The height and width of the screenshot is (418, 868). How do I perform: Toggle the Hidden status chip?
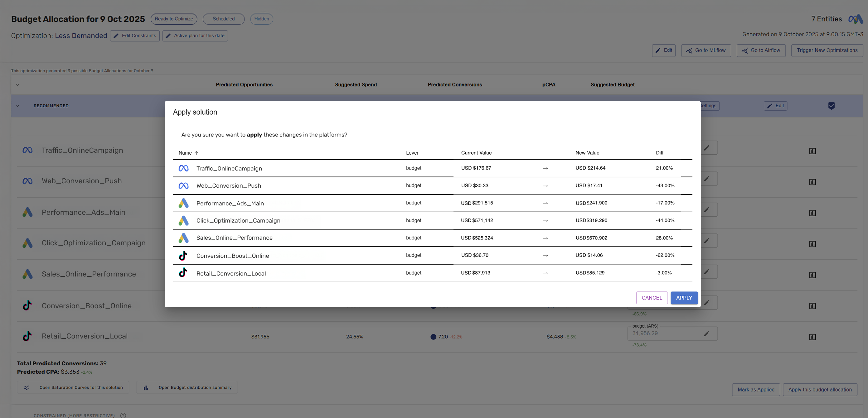(x=261, y=19)
